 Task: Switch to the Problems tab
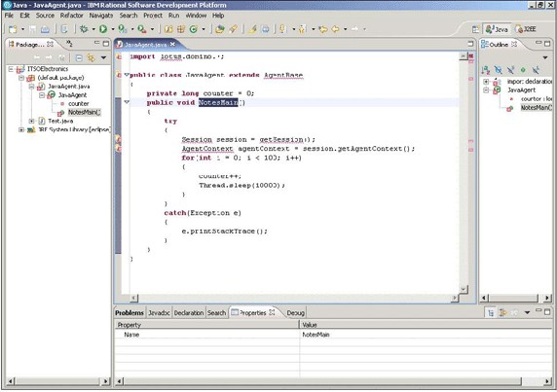pos(130,312)
